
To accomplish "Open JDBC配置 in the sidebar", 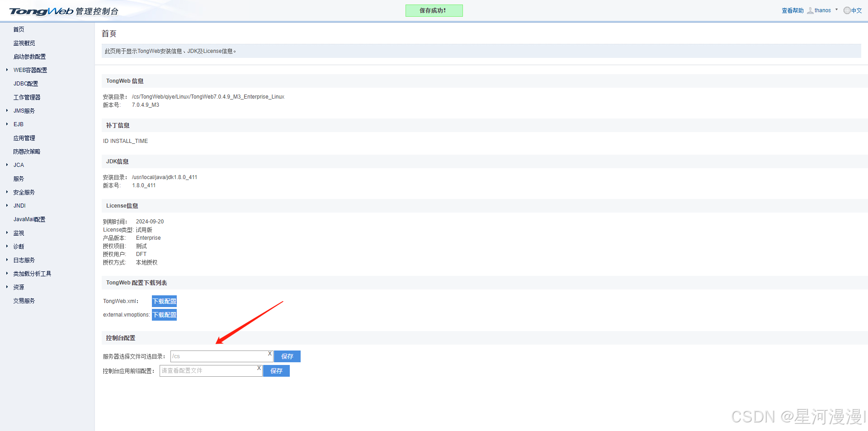I will 26,84.
